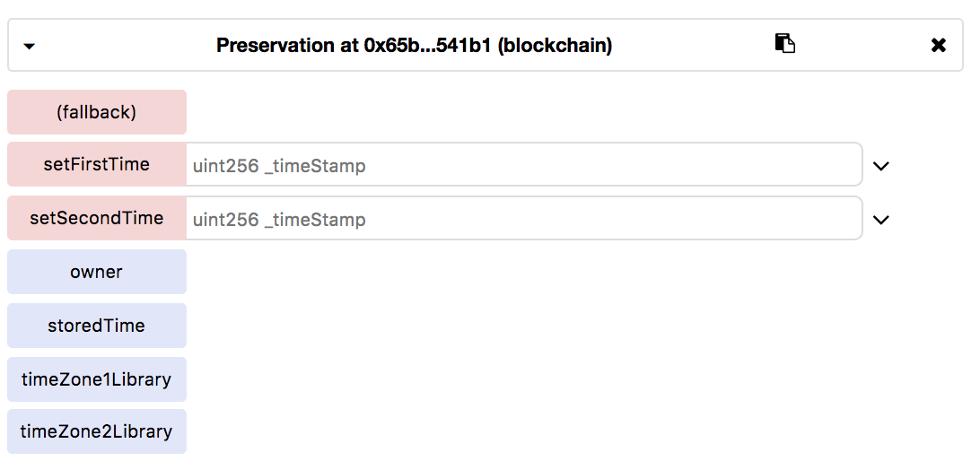Select the uint256 field beside setSecondTime

tap(523, 219)
